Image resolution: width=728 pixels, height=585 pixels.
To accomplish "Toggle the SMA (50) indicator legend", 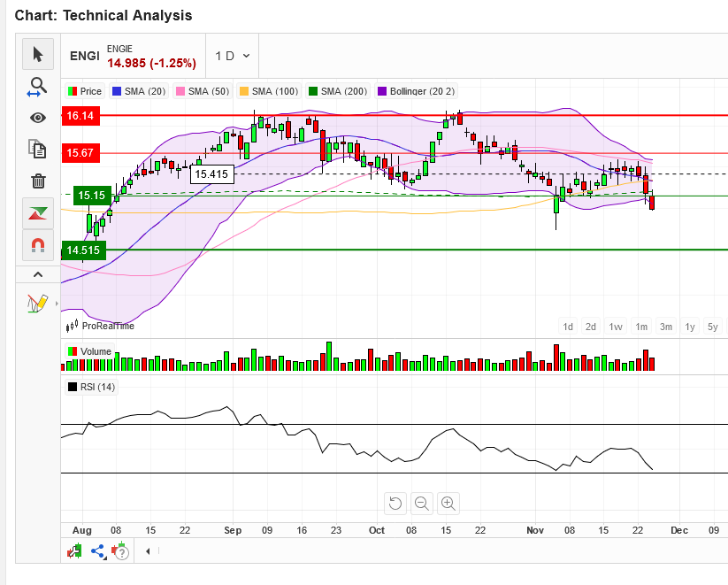I will 203,91.
